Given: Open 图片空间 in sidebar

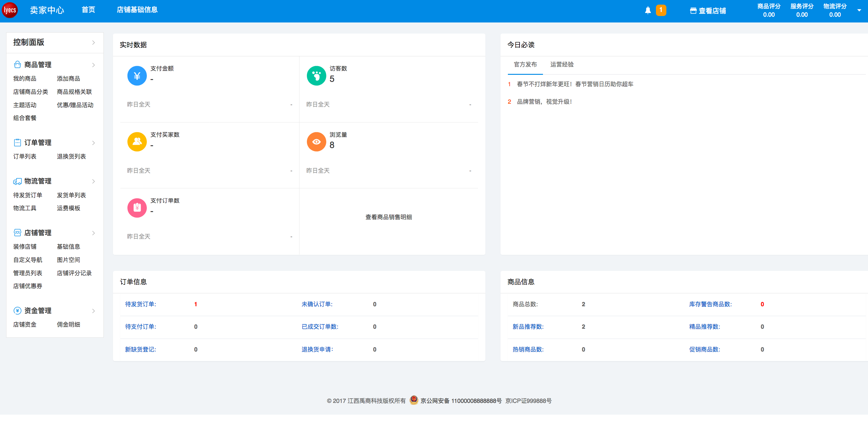Looking at the screenshot, I should tap(68, 260).
